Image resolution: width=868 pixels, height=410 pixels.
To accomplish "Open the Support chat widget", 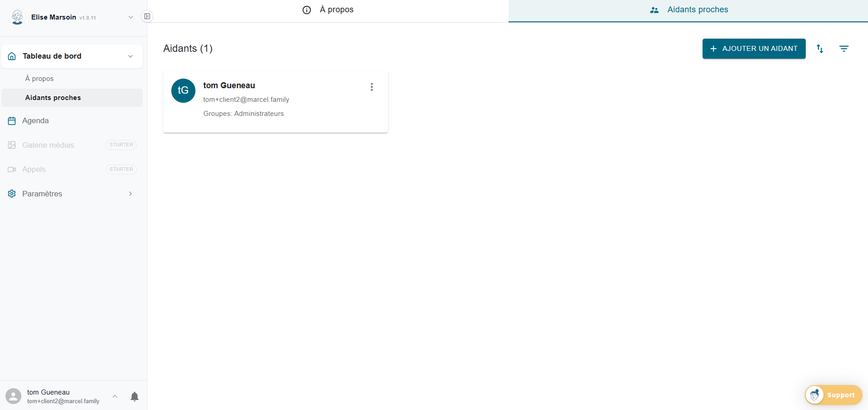I will pos(833,395).
